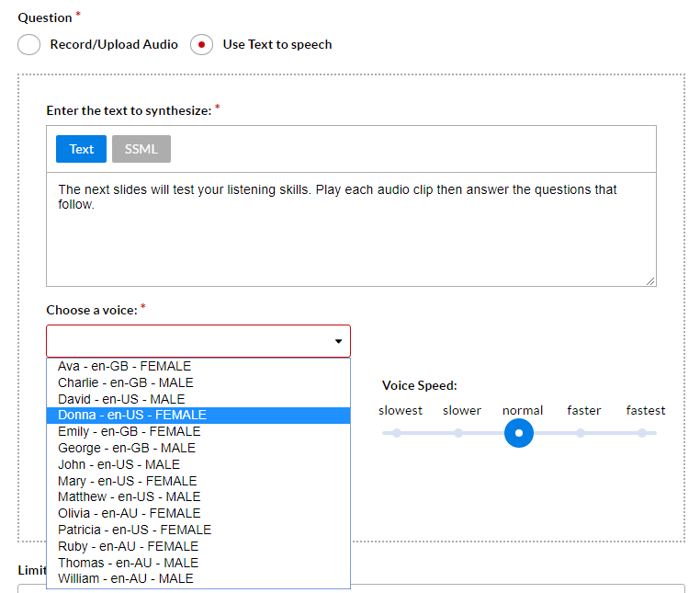
Task: Click the normal voice speed handle
Action: point(519,432)
